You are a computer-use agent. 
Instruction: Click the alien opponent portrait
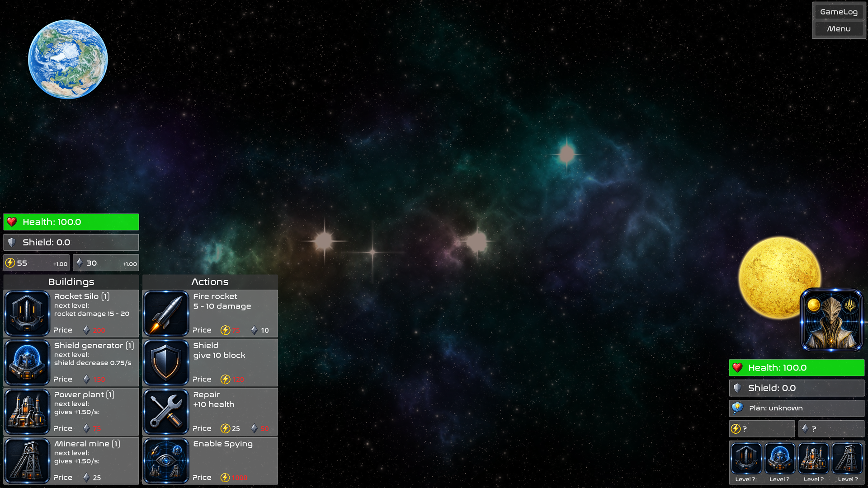coord(831,320)
